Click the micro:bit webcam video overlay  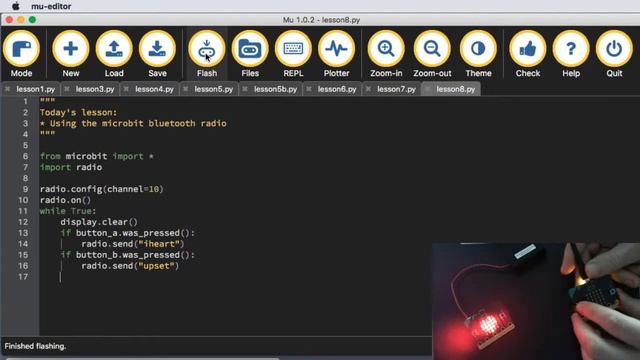tap(536, 301)
